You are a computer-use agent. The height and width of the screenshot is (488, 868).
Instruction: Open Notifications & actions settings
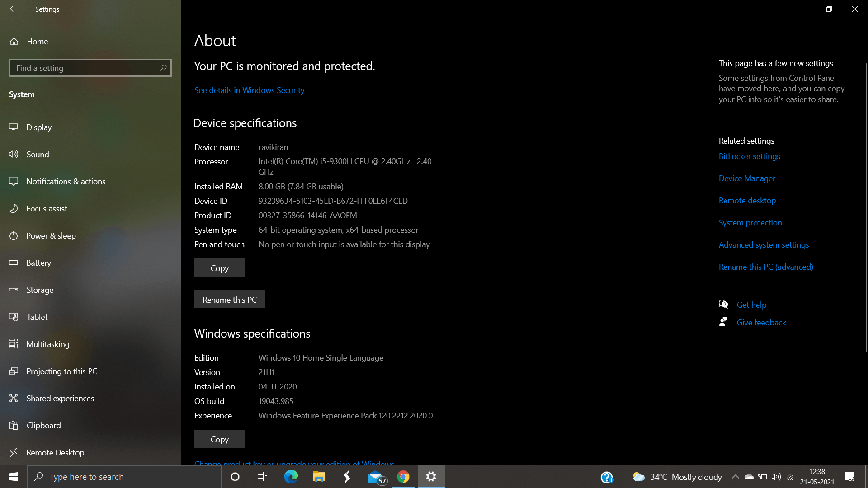coord(90,181)
